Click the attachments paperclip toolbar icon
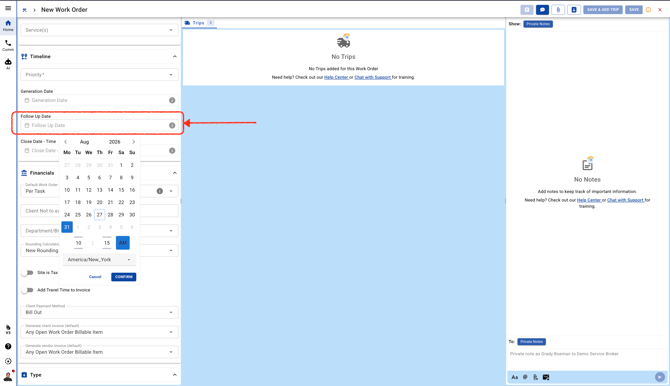The width and height of the screenshot is (670, 386). tap(558, 9)
